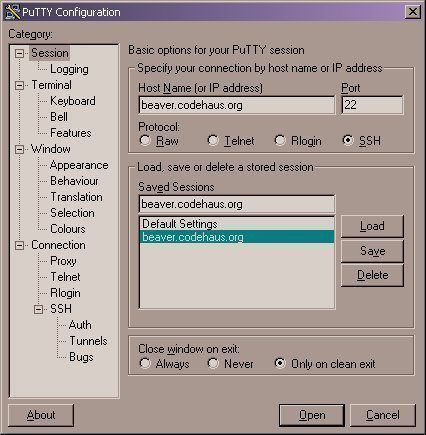Open the About dialog
This screenshot has height=435, width=426.
point(41,415)
